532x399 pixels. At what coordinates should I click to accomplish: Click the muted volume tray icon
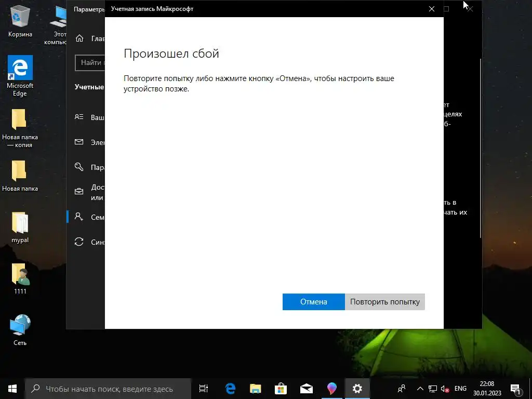click(445, 389)
